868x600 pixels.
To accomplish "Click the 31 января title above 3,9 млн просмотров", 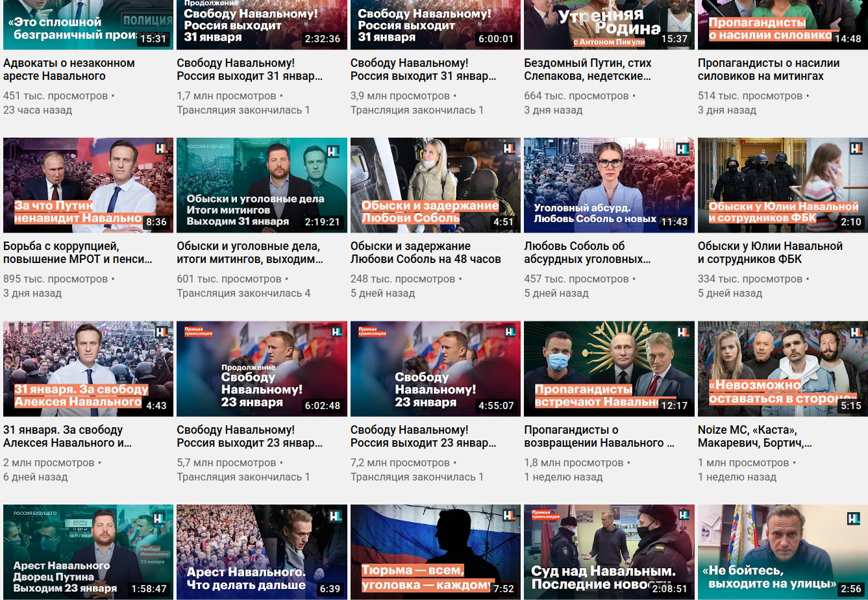I will point(423,69).
